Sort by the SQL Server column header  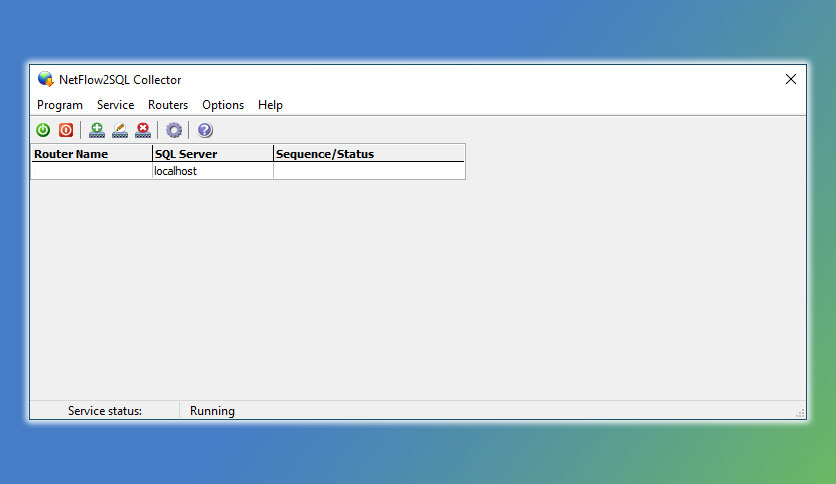(x=213, y=154)
